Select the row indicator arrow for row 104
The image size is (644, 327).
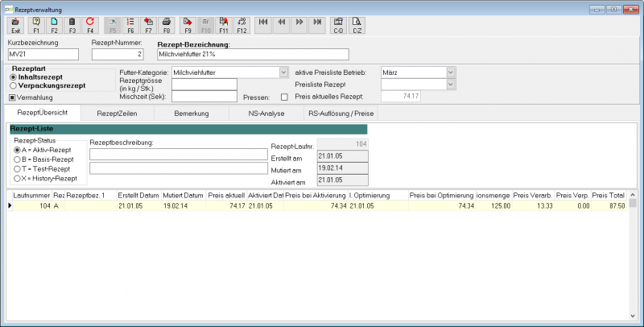[10, 206]
